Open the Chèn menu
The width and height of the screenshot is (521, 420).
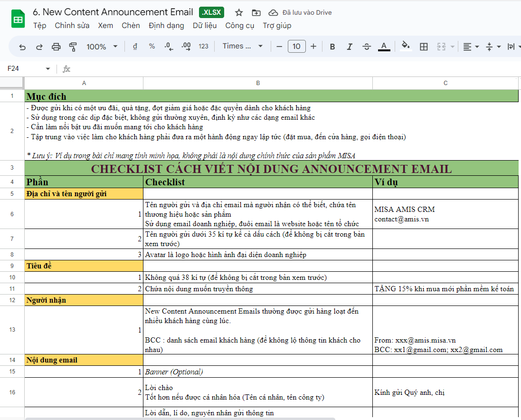(131, 26)
